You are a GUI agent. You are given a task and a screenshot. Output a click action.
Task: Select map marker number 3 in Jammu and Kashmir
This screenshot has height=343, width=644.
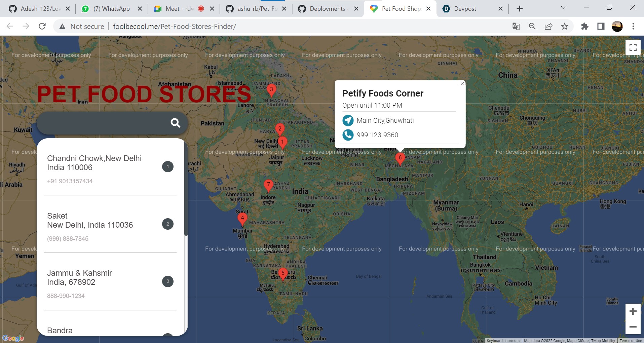pos(271,90)
